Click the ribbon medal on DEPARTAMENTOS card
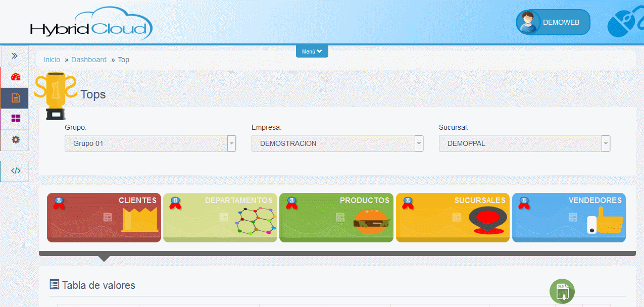This screenshot has width=644, height=307. pyautogui.click(x=175, y=203)
